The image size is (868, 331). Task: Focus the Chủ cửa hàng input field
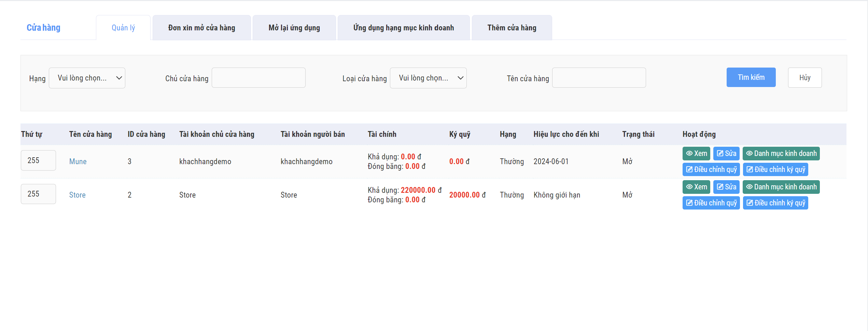258,78
